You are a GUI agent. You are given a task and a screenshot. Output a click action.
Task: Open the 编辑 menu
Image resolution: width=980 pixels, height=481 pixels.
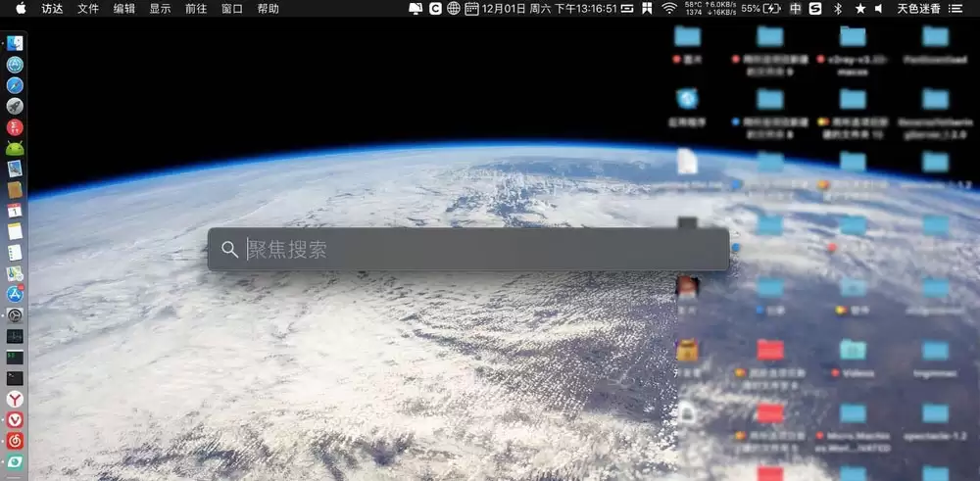point(123,9)
